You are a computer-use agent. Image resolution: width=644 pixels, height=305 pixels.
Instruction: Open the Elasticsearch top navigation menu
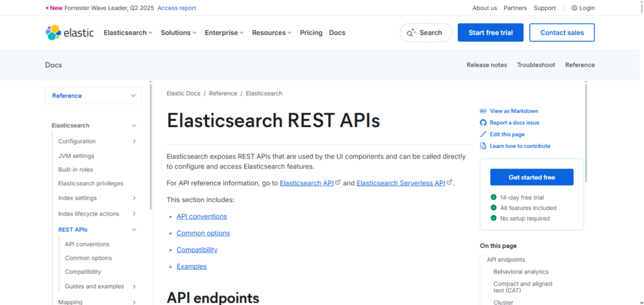128,33
